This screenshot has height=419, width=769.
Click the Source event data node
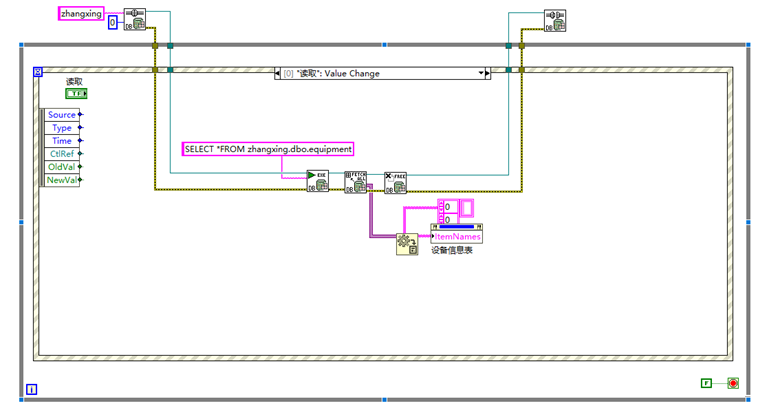pyautogui.click(x=62, y=115)
